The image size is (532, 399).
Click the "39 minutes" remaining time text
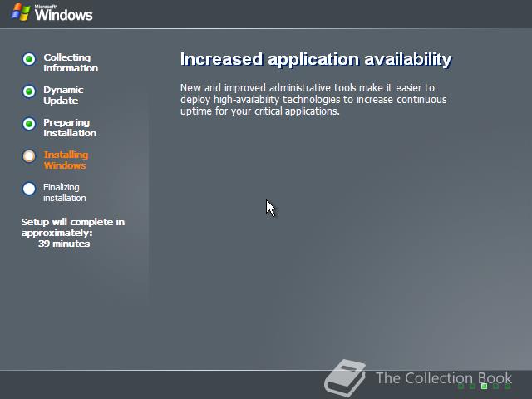tap(64, 244)
